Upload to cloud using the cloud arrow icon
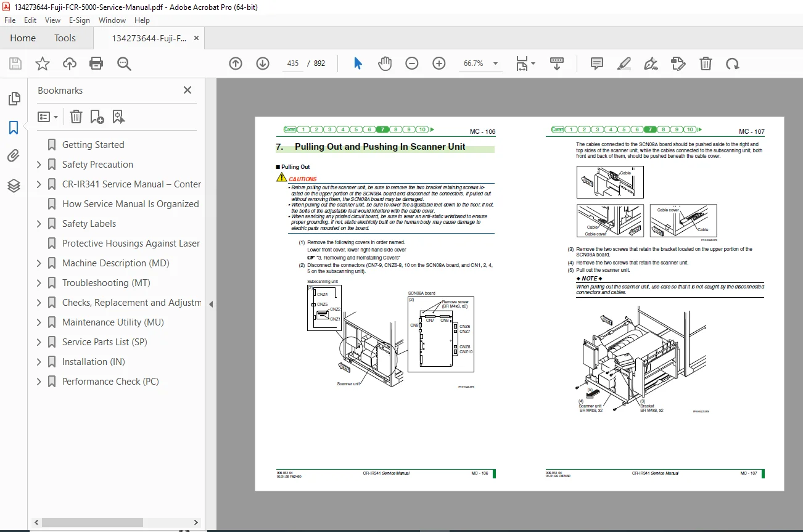 (x=70, y=63)
